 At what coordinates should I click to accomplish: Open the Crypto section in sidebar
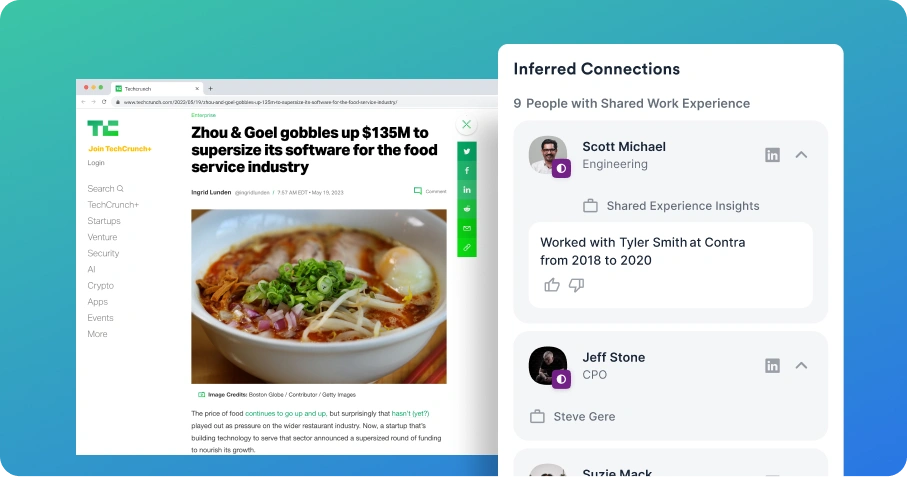click(x=101, y=286)
